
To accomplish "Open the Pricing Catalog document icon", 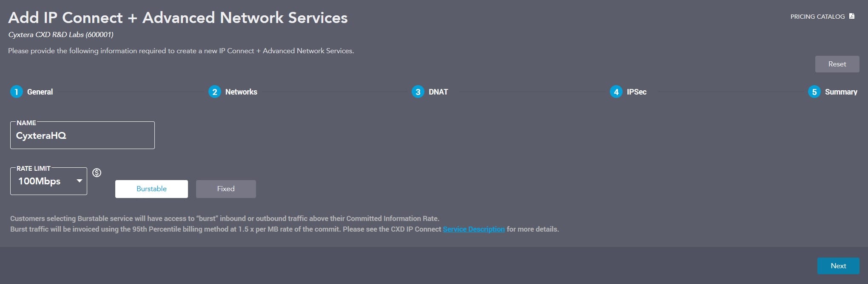I will 851,16.
